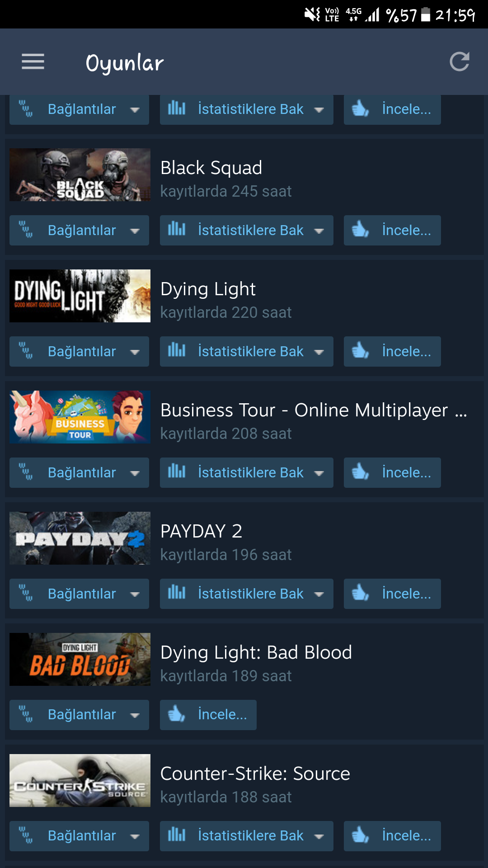488x868 pixels.
Task: Tap thumbs-up icon under Dying Light: Bad Blood
Action: tap(176, 714)
